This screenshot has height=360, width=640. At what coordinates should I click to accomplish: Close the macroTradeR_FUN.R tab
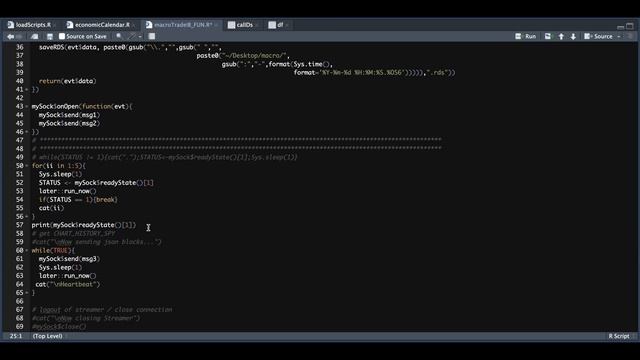(x=216, y=25)
